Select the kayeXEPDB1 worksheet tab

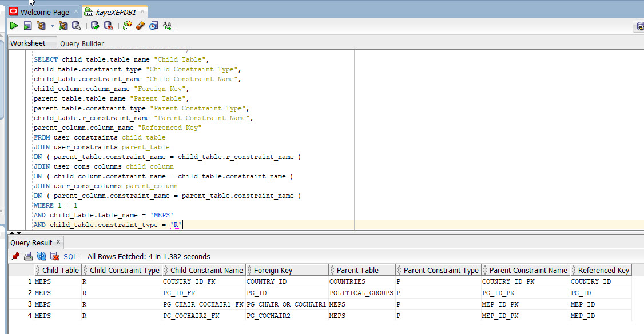click(x=116, y=12)
